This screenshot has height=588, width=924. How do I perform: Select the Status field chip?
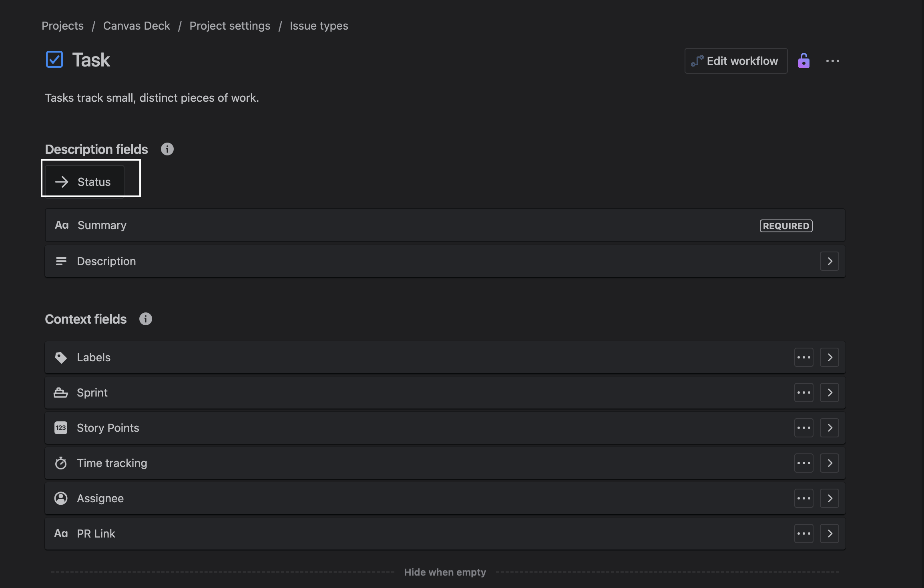[84, 181]
